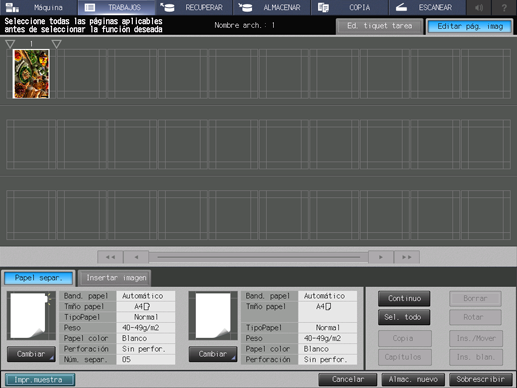Click the Cancelar button
This screenshot has width=517, height=388.
(348, 379)
